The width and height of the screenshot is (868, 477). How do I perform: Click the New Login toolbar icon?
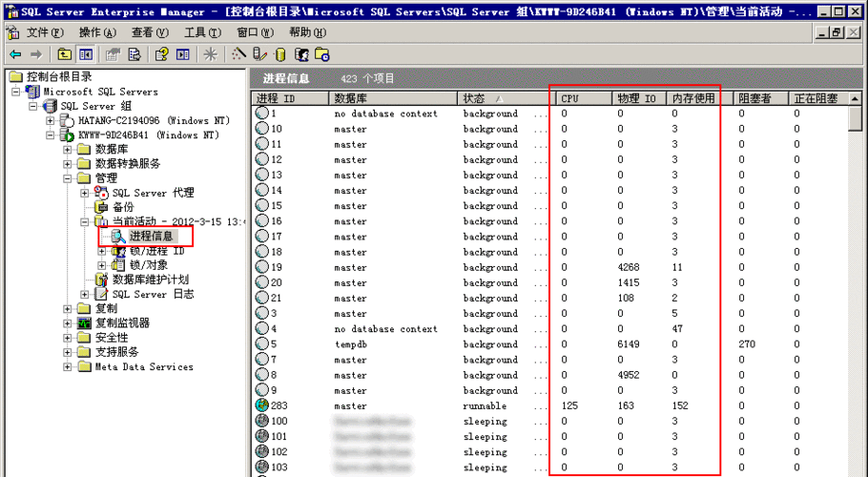pos(301,54)
